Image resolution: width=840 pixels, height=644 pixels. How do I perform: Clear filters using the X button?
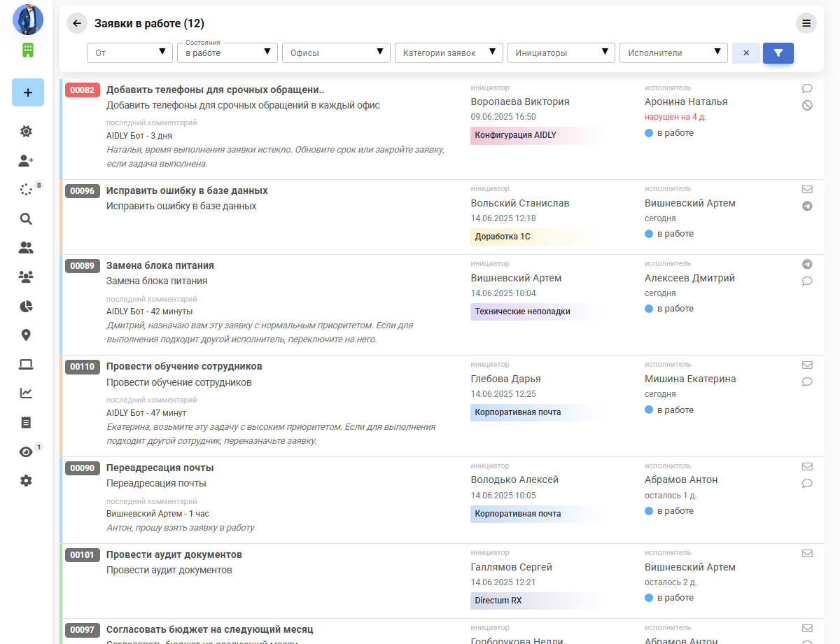point(745,53)
